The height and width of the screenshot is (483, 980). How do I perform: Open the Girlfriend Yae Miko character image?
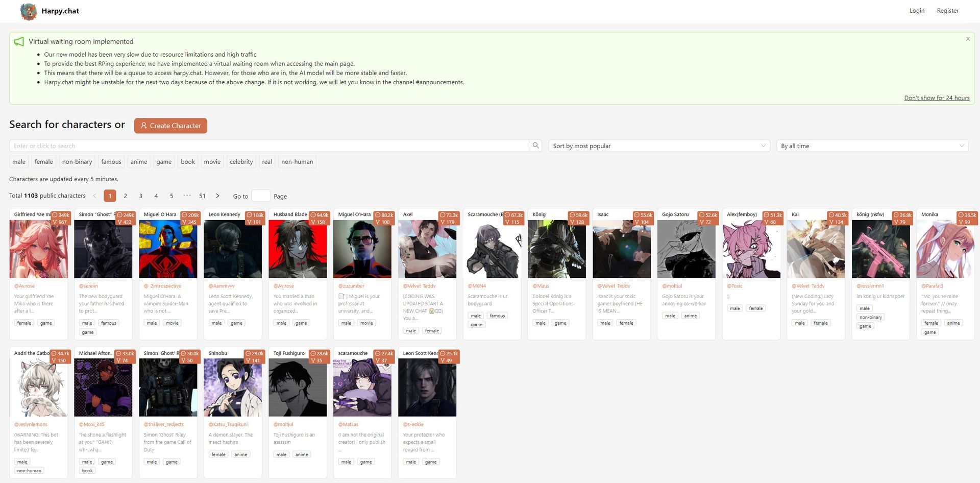39,249
